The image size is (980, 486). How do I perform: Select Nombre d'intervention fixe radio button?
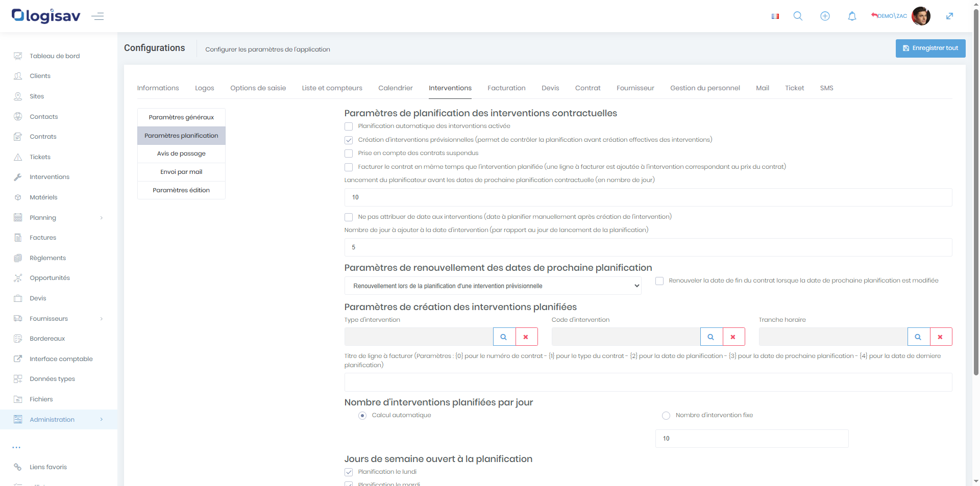666,416
